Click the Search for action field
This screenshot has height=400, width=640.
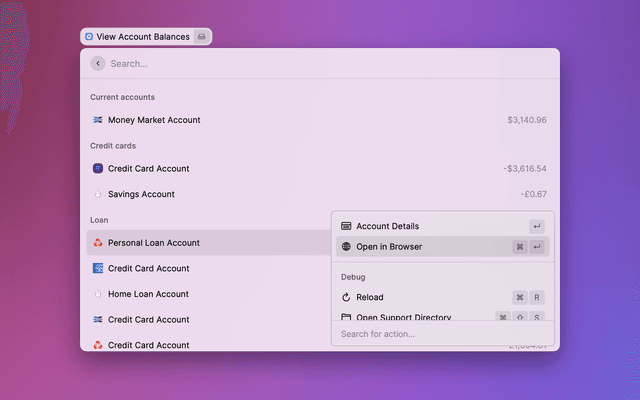pos(440,334)
